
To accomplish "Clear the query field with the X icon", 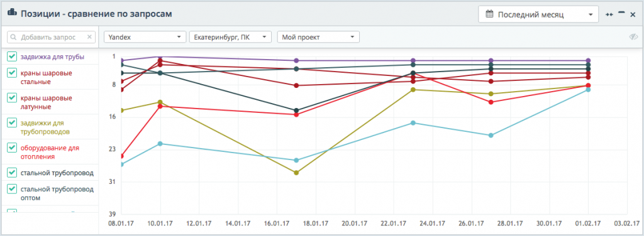I will pos(90,37).
